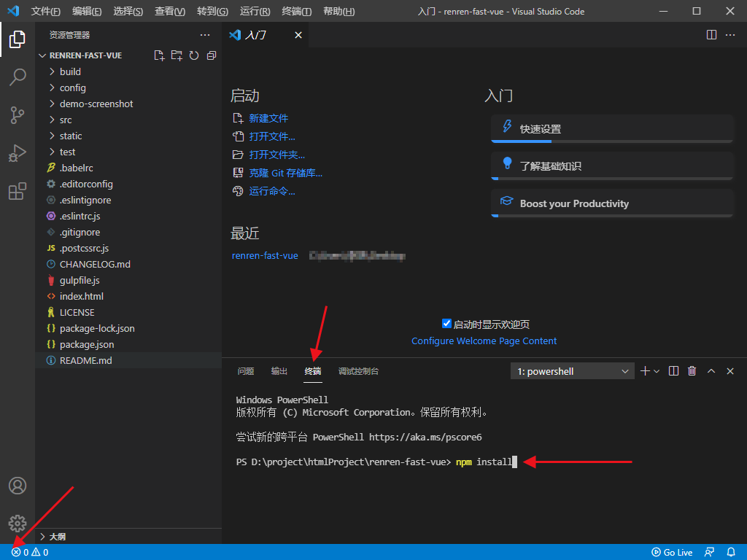The height and width of the screenshot is (560, 747).
Task: Open Source Control view
Action: click(18, 115)
